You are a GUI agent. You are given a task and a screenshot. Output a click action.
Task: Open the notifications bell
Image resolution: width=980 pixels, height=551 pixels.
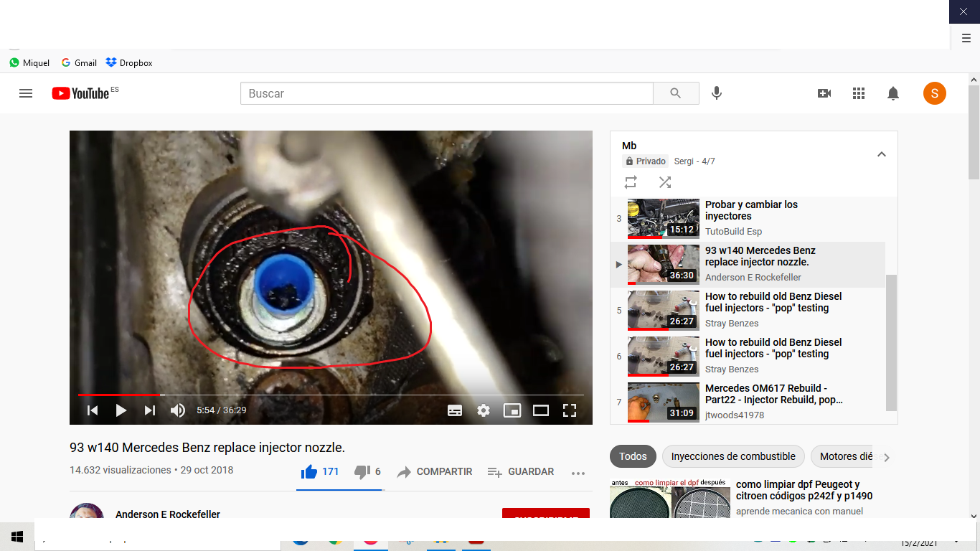893,93
